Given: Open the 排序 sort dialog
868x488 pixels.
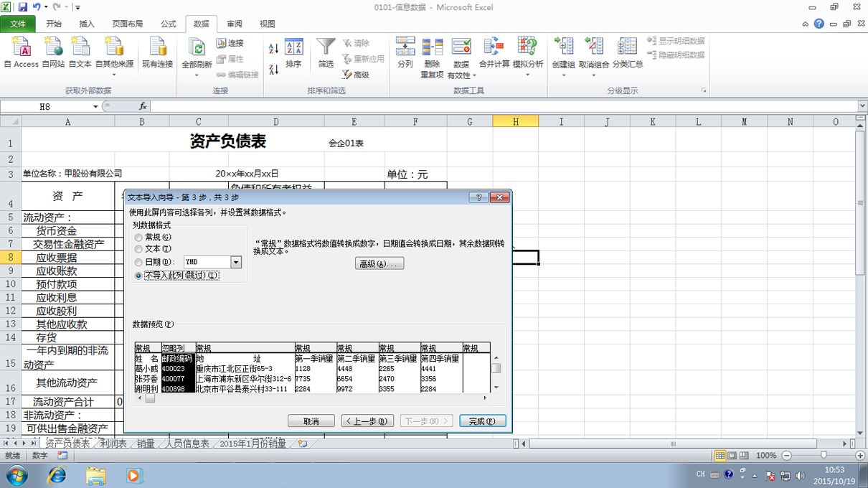Looking at the screenshot, I should pos(293,52).
